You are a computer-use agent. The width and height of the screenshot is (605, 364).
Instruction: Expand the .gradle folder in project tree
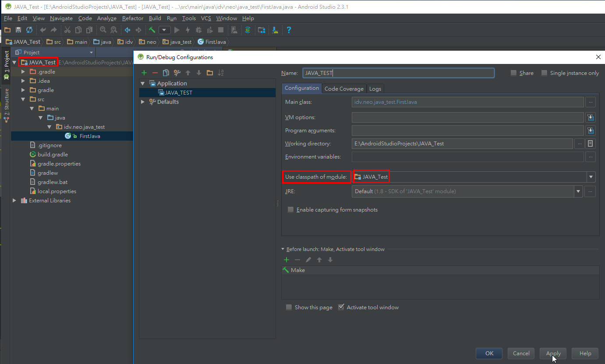coord(23,72)
